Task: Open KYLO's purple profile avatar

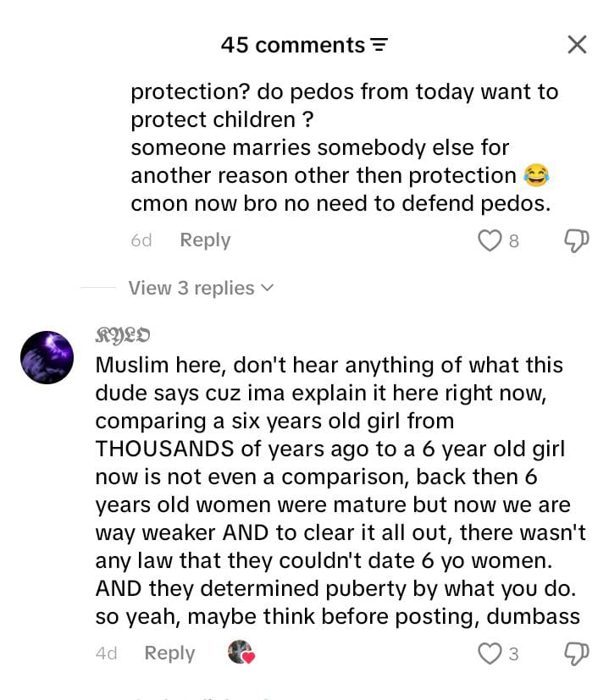Action: (47, 357)
